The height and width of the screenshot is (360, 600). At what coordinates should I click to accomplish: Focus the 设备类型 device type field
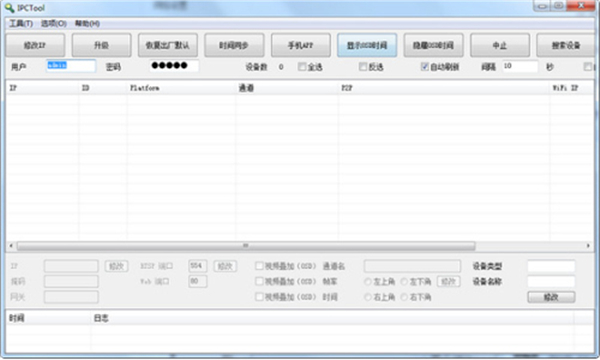(x=551, y=266)
